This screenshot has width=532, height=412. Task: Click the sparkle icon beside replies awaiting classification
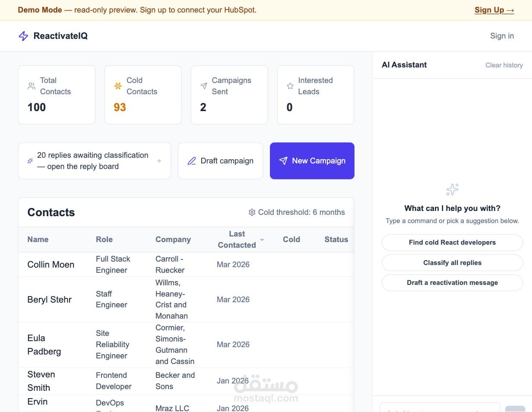click(30, 161)
